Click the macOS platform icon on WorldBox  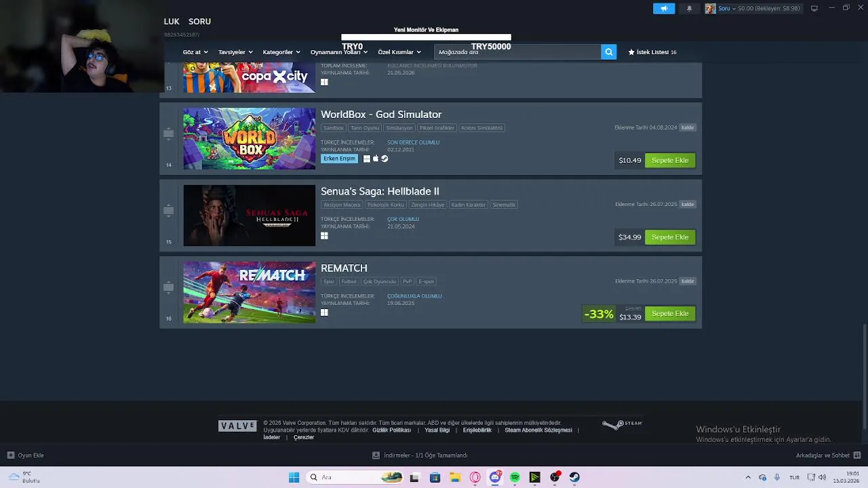coord(376,159)
